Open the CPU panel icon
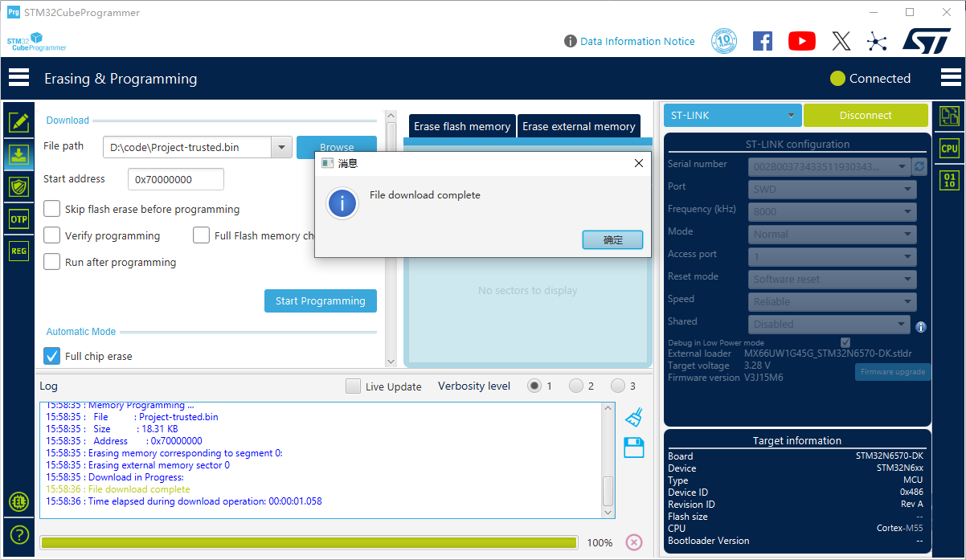Screen dimensions: 966x560 (949, 149)
